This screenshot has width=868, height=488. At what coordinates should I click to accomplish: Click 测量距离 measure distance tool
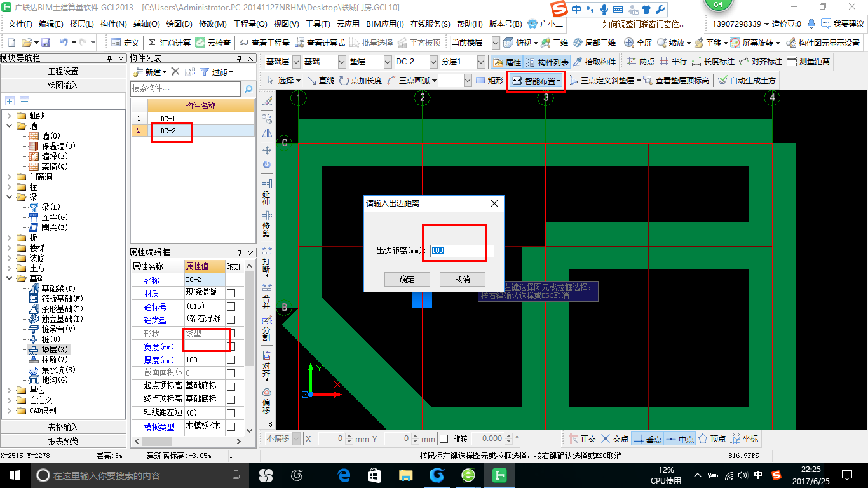pyautogui.click(x=808, y=62)
